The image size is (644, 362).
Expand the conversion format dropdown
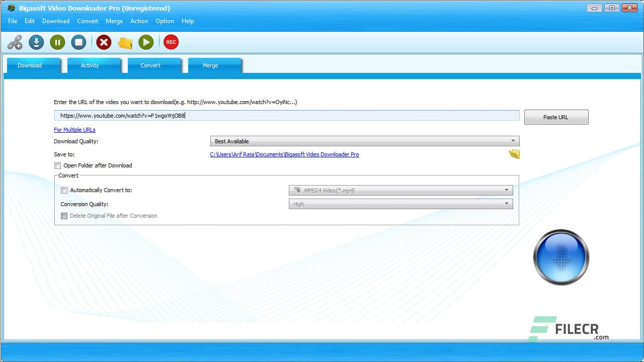[507, 190]
